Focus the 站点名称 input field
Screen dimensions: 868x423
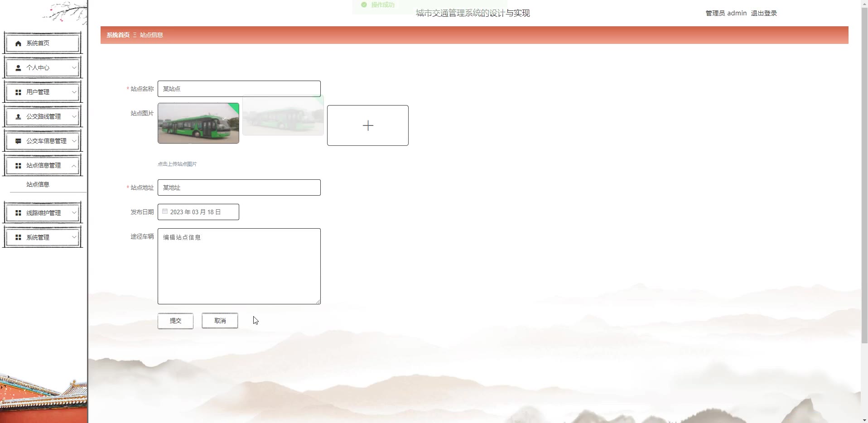coord(239,89)
